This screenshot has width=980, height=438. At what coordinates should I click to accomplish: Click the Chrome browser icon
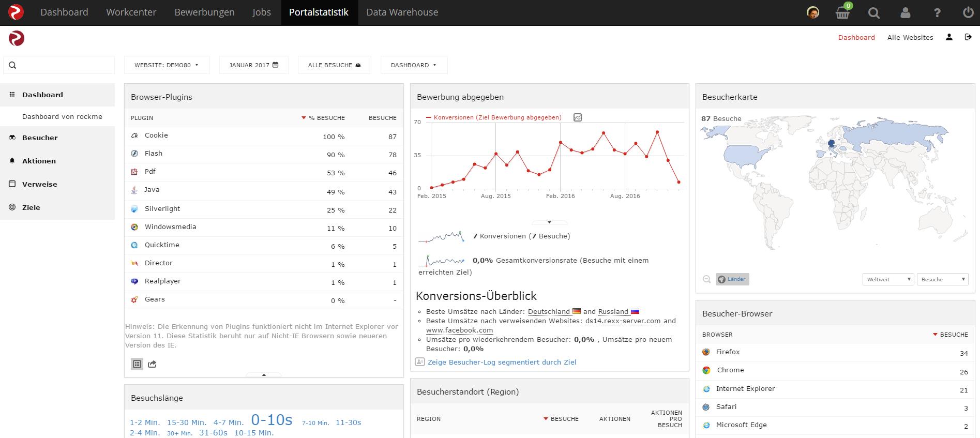(x=706, y=370)
